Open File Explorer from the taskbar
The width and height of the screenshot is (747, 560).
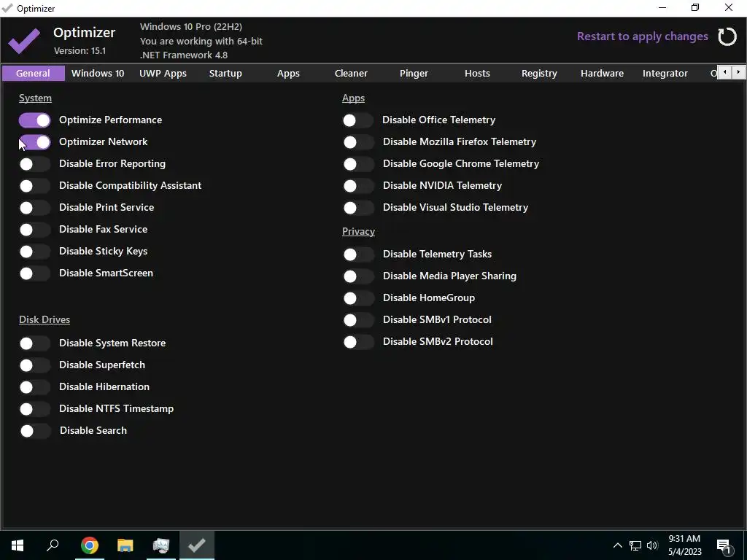(125, 545)
